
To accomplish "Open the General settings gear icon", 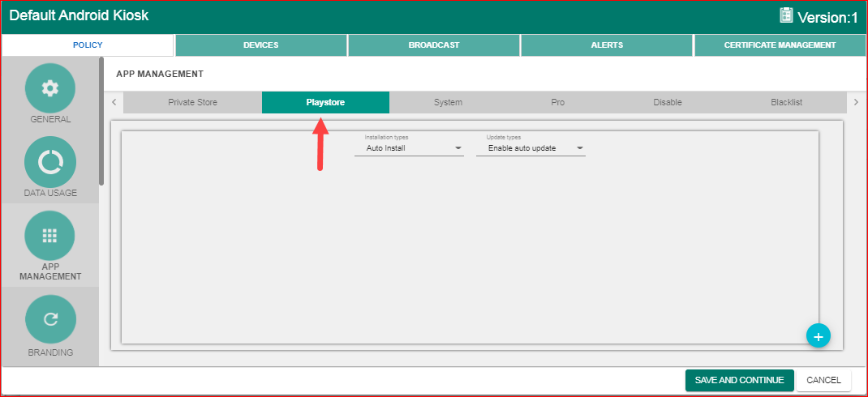I will [50, 88].
